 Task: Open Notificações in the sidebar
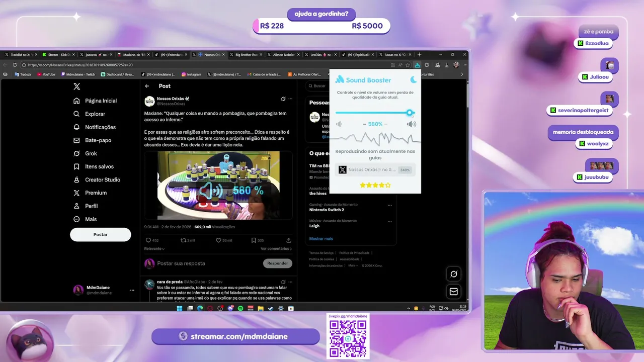coord(95,127)
